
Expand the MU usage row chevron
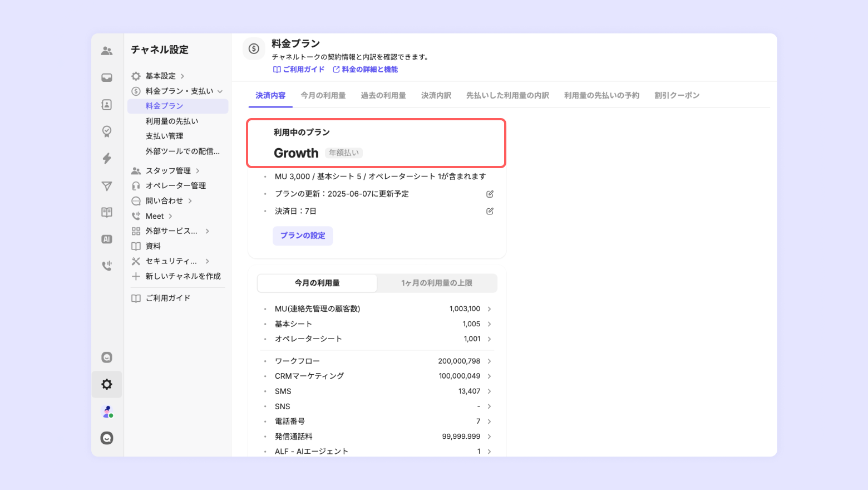pos(489,309)
